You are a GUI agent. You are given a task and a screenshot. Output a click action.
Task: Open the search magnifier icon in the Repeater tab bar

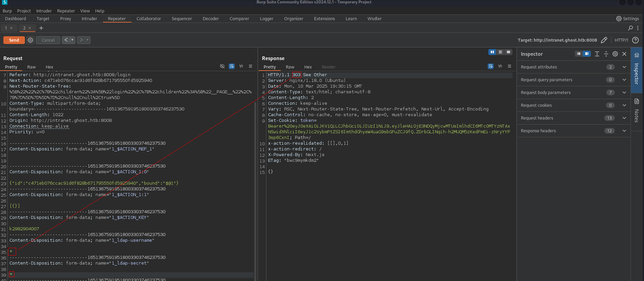630,28
